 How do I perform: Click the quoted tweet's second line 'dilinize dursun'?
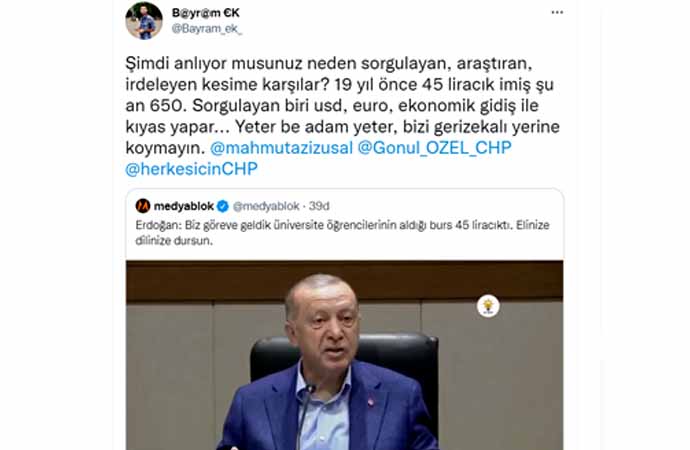(174, 241)
